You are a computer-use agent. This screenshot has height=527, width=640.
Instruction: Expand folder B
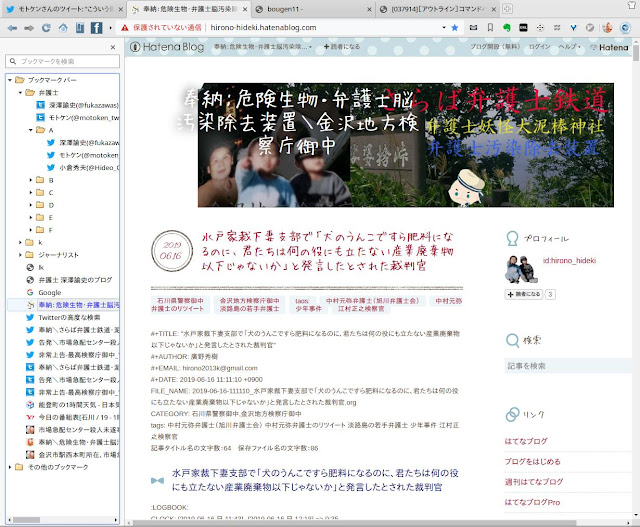(x=31, y=180)
